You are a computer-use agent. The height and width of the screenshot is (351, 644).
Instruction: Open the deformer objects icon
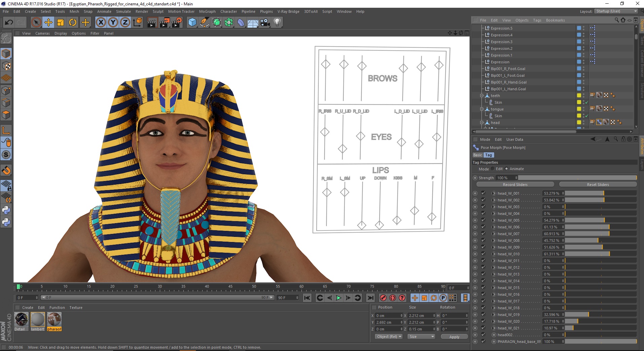[241, 23]
